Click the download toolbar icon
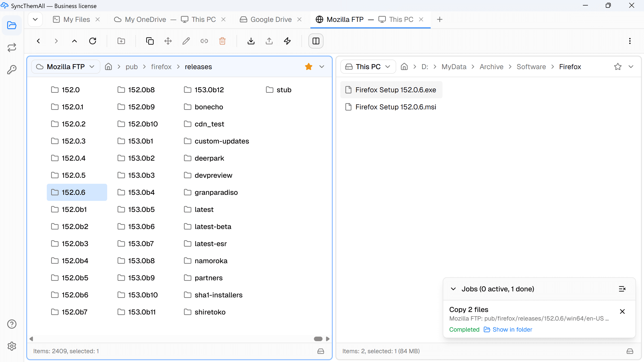The height and width of the screenshot is (362, 644). [251, 41]
